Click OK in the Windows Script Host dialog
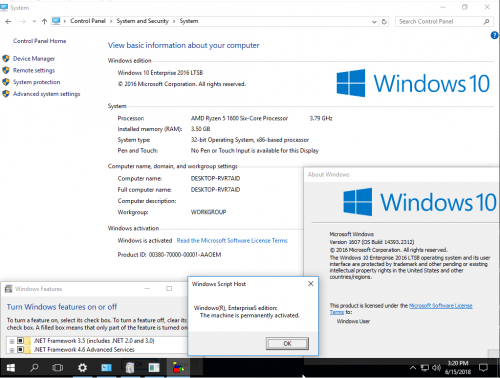This screenshot has height=378, width=500. pyautogui.click(x=287, y=344)
